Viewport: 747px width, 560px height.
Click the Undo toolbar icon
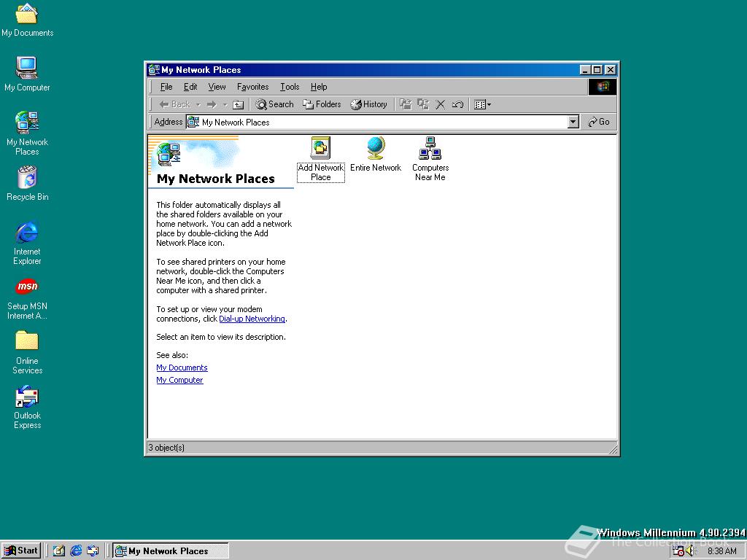[x=457, y=104]
